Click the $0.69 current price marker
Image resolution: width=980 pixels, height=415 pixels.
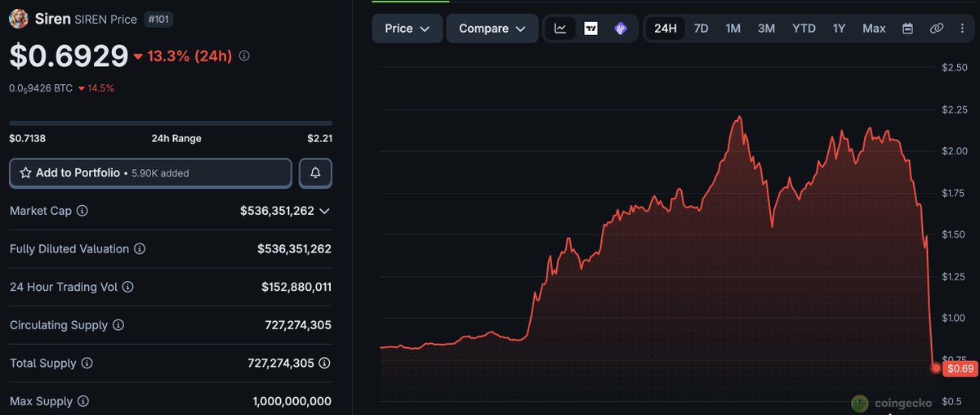pos(959,368)
